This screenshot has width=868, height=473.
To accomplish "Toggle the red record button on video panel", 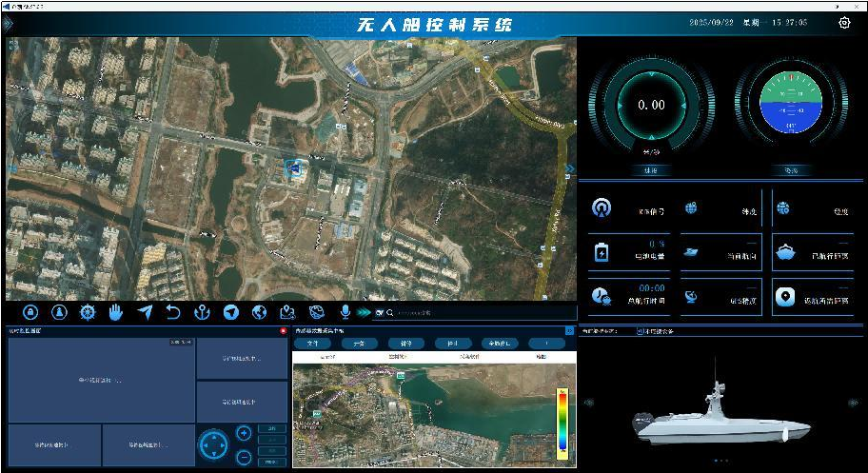I will (283, 331).
